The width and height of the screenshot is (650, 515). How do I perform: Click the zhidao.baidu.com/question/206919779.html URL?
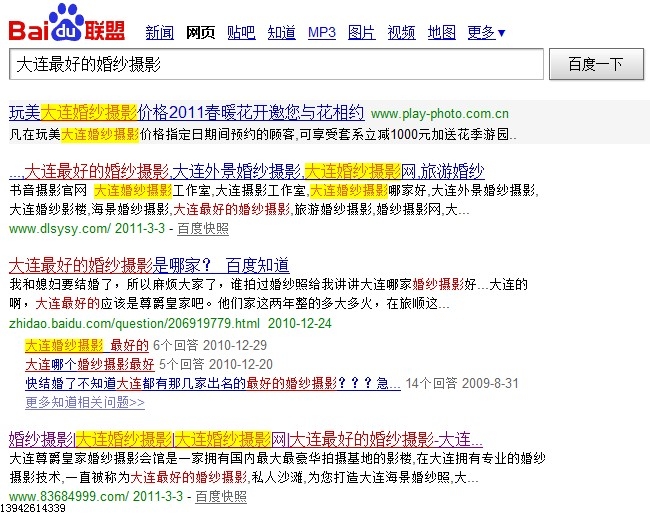[134, 323]
